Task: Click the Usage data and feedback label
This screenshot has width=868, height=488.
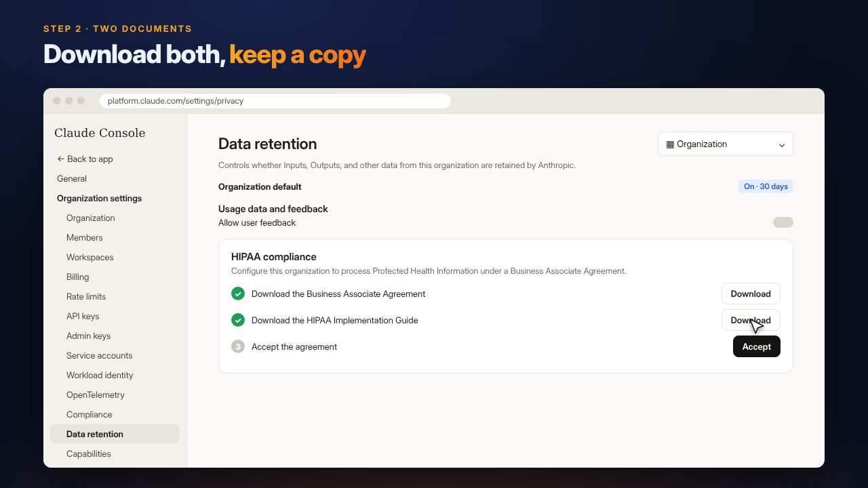Action: pyautogui.click(x=273, y=209)
